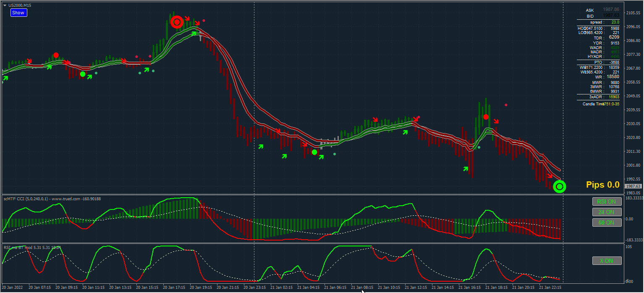Click the yellow Pips 0.0 label
Image resolution: width=644 pixels, height=293 pixels.
coord(603,185)
